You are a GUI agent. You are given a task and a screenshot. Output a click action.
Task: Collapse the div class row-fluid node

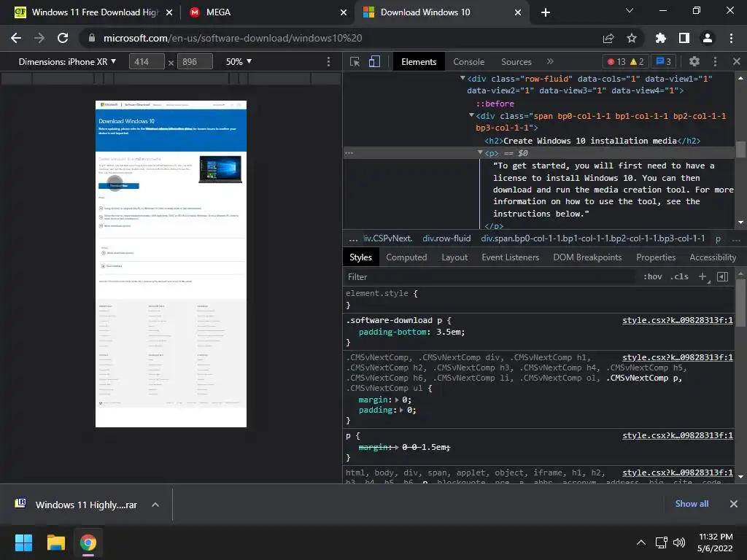tap(462, 77)
